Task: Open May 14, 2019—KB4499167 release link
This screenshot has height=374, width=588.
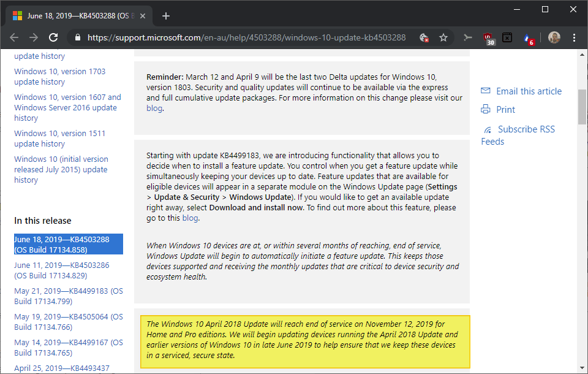Action: point(68,348)
